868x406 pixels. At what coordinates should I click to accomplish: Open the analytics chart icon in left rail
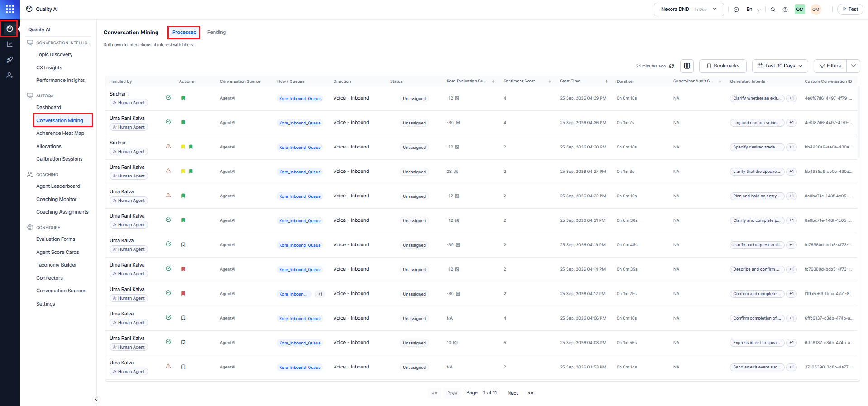coord(10,44)
